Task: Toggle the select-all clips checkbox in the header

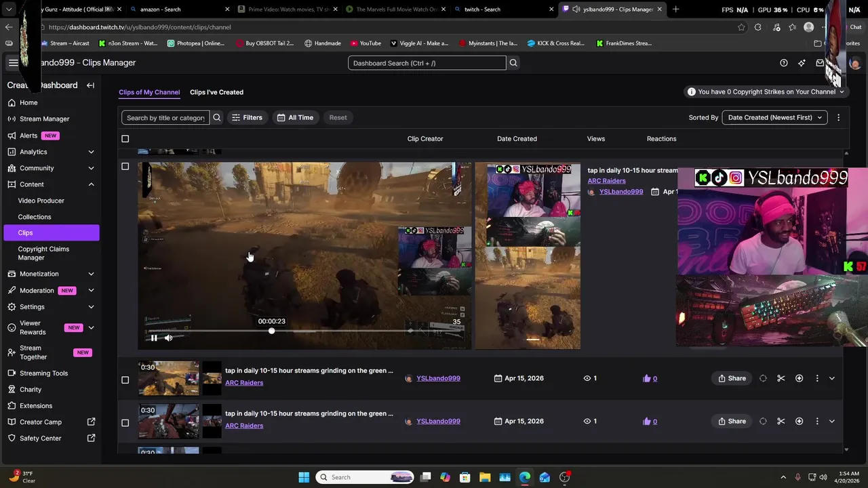Action: [125, 139]
